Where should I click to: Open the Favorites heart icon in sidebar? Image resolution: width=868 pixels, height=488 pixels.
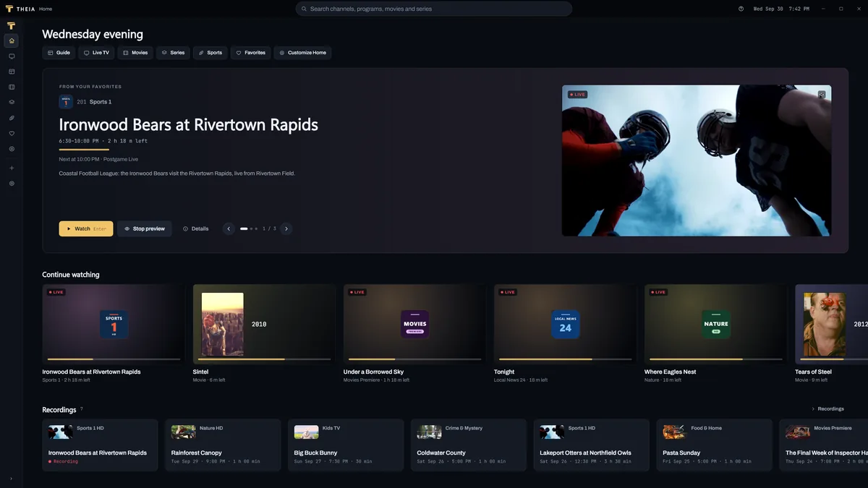pyautogui.click(x=12, y=133)
